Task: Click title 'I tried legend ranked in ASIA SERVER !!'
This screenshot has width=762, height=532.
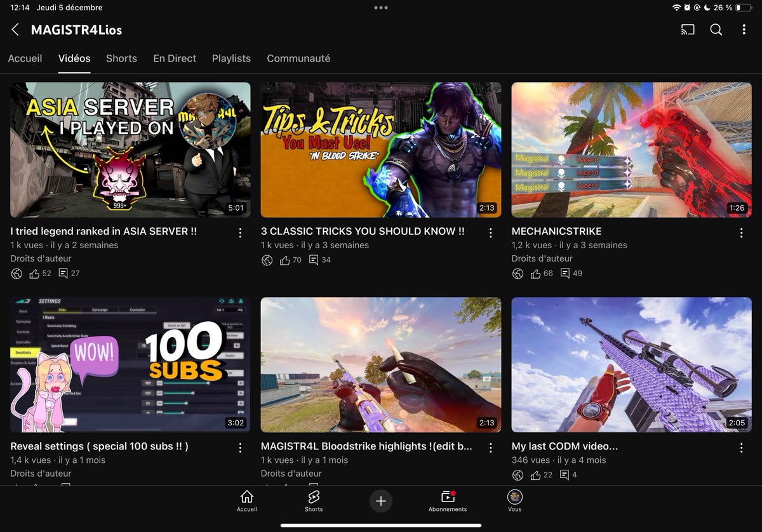Action: click(x=104, y=231)
